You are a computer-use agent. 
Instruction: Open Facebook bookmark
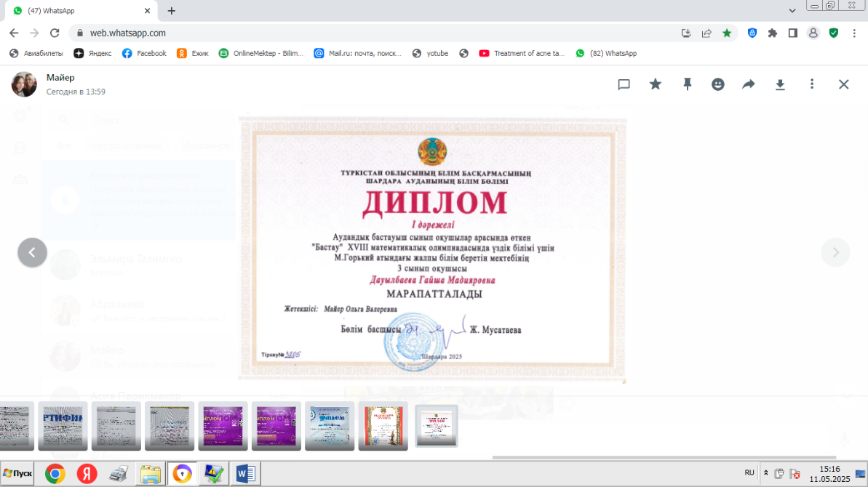pyautogui.click(x=145, y=53)
